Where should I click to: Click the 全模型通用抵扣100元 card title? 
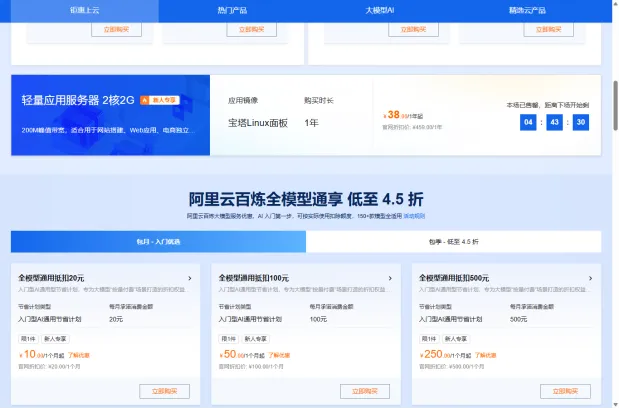click(253, 278)
